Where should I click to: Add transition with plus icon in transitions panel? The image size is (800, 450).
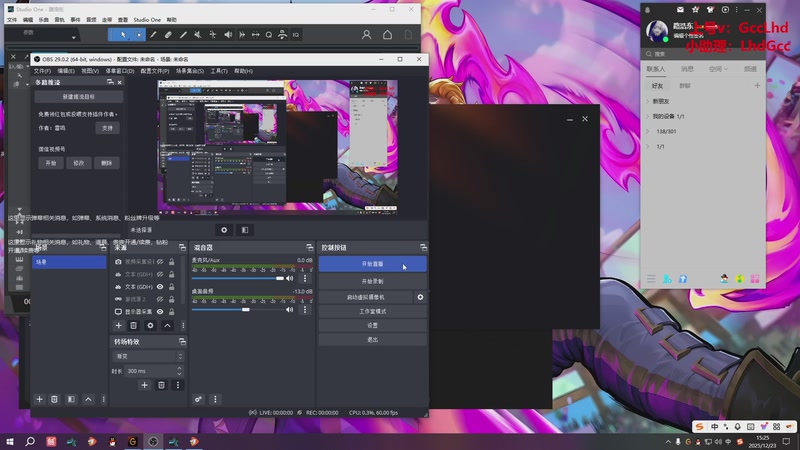point(144,385)
